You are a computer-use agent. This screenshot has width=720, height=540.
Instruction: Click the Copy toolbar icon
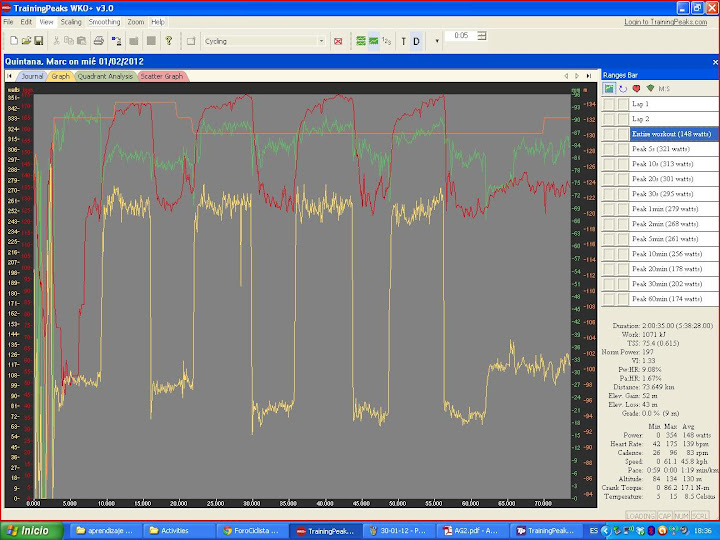(x=69, y=41)
